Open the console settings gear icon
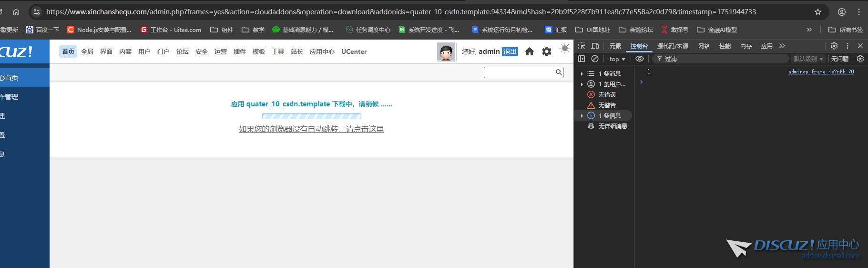Image resolution: width=868 pixels, height=268 pixels. [860, 59]
